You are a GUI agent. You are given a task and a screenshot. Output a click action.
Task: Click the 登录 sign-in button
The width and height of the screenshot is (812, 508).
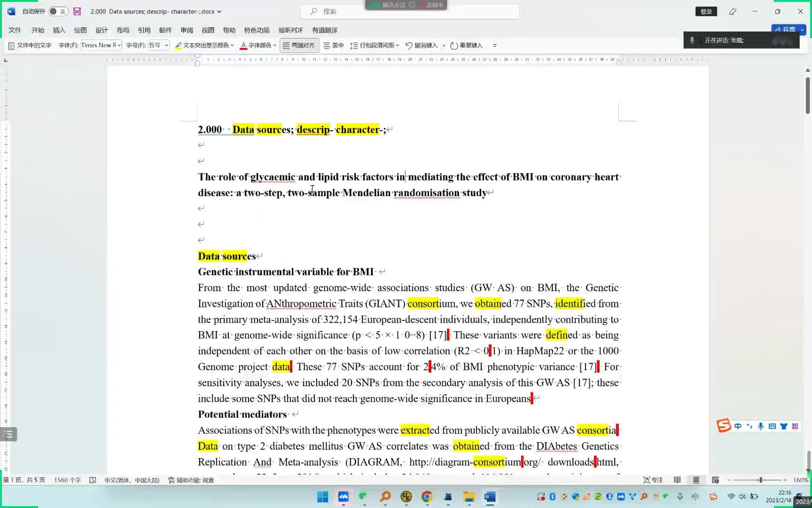click(x=706, y=11)
